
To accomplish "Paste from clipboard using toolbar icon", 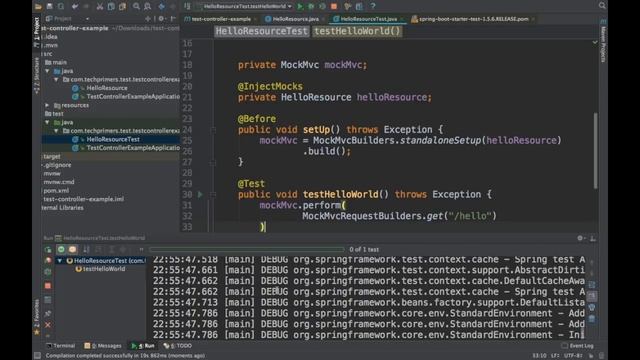I will coord(122,6).
